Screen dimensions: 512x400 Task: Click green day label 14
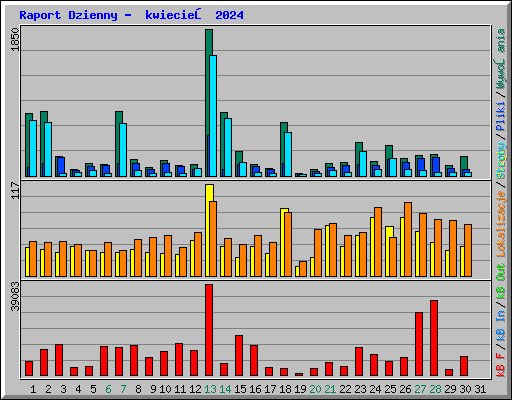pyautogui.click(x=225, y=389)
